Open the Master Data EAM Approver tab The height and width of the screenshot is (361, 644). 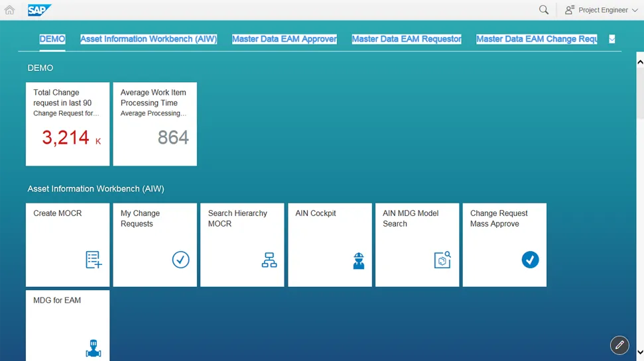284,39
